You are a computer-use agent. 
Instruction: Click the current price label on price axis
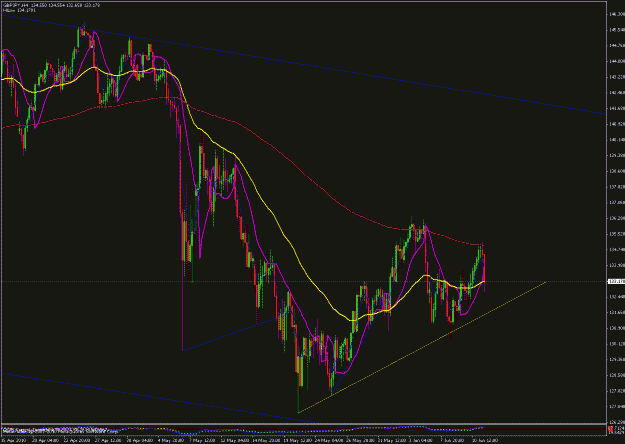(x=616, y=281)
